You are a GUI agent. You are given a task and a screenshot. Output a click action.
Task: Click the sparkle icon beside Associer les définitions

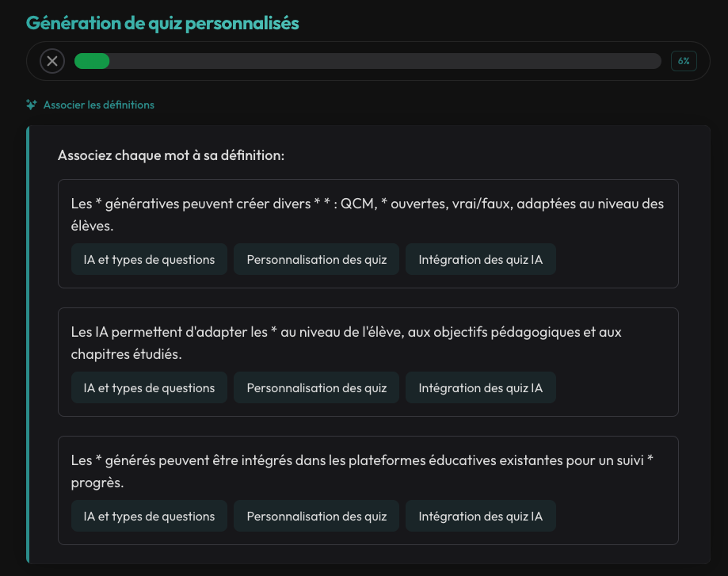click(32, 105)
